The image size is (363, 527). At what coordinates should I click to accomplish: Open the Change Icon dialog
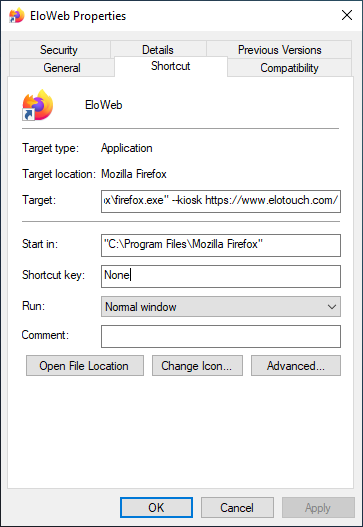[197, 365]
